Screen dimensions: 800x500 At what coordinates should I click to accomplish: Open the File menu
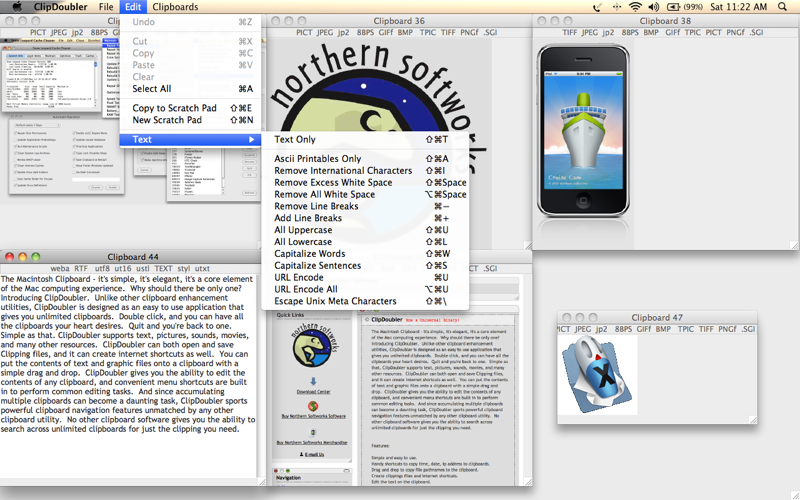pyautogui.click(x=106, y=7)
